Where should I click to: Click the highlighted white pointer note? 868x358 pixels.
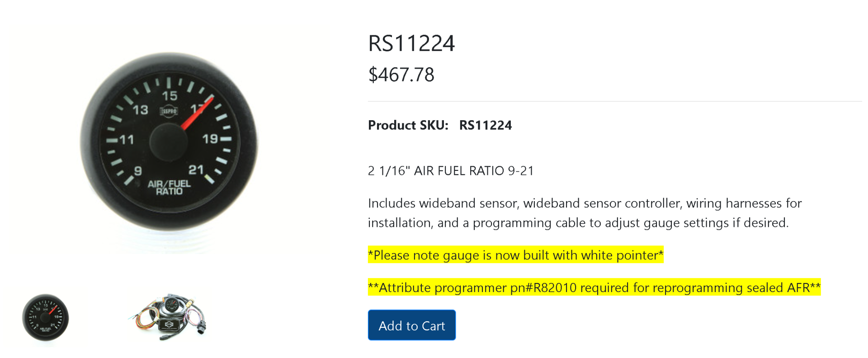pyautogui.click(x=515, y=255)
